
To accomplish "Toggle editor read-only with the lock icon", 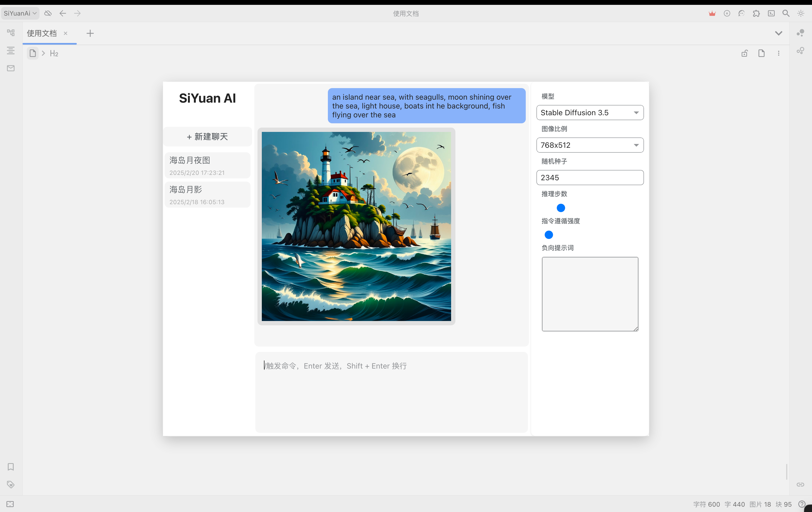I will 745,53.
